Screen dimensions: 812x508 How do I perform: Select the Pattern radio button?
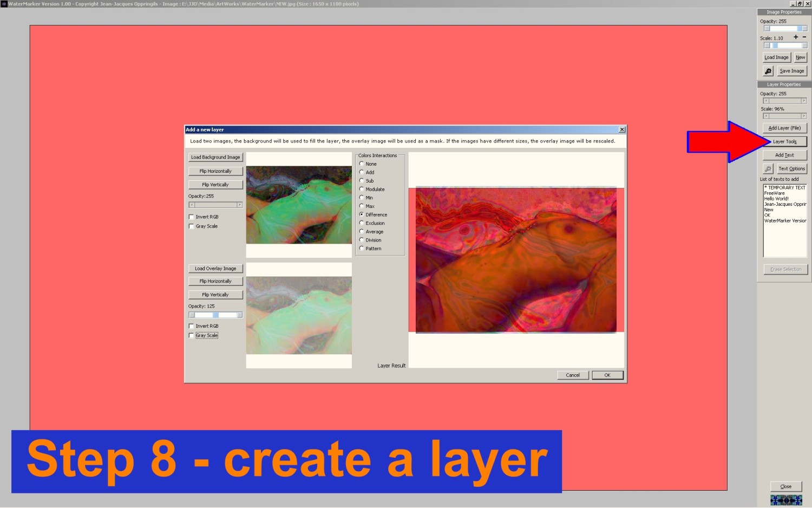click(x=362, y=249)
